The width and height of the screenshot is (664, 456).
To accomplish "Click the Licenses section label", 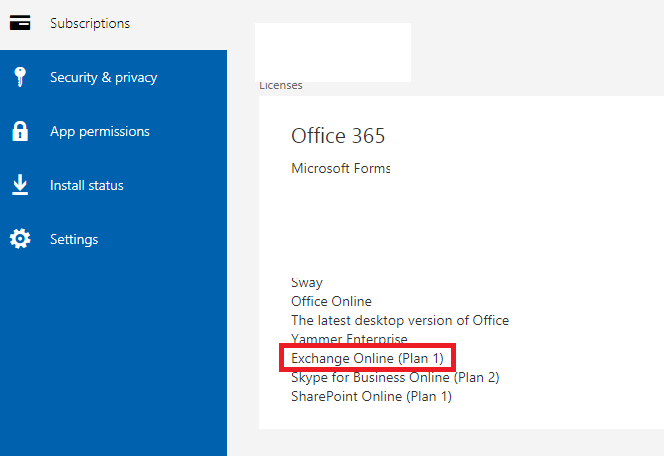I will (x=281, y=86).
